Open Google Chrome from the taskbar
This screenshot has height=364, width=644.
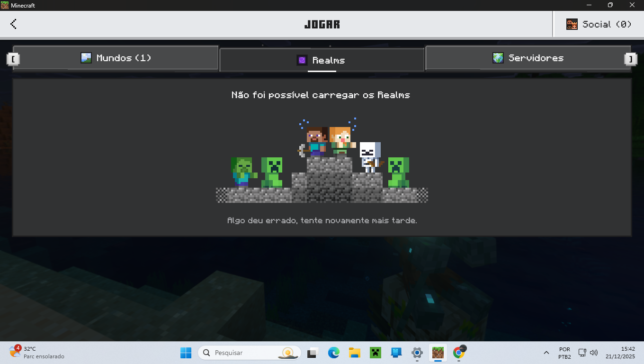click(459, 353)
